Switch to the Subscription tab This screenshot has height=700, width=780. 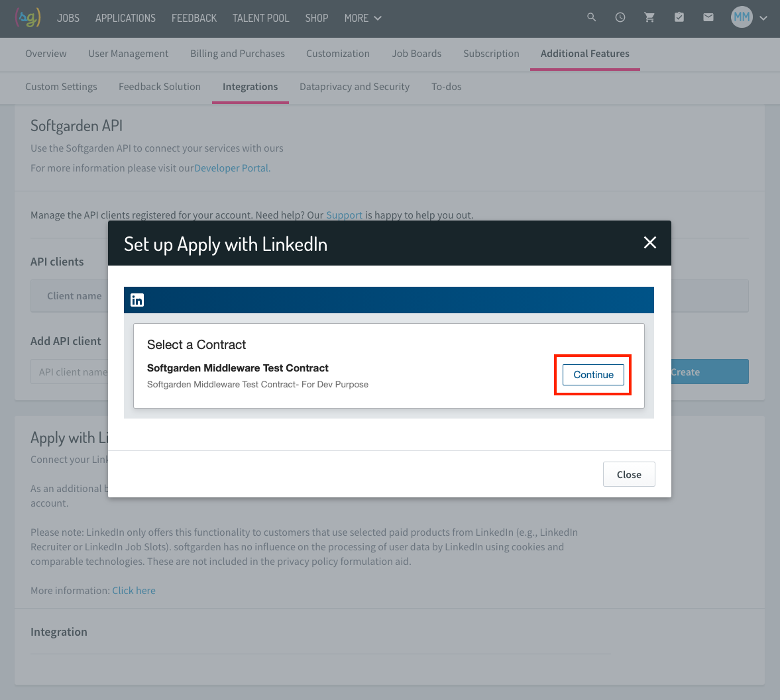(x=491, y=54)
